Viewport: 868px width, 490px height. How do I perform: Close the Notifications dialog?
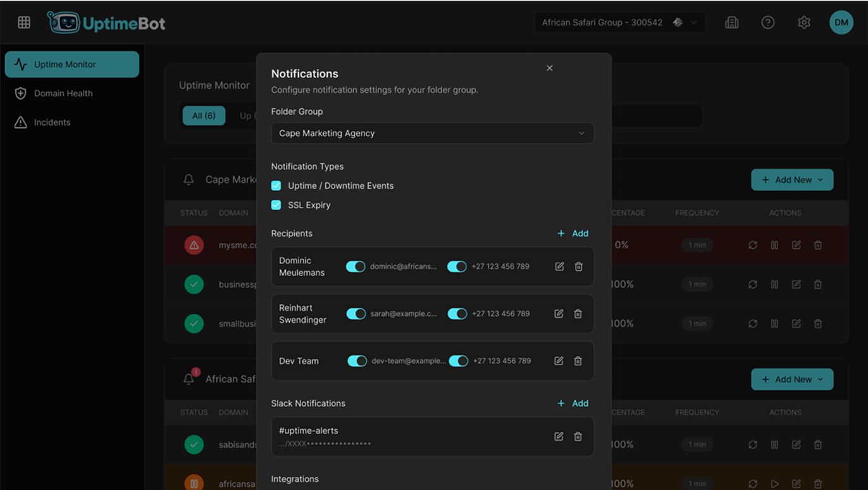(x=549, y=68)
